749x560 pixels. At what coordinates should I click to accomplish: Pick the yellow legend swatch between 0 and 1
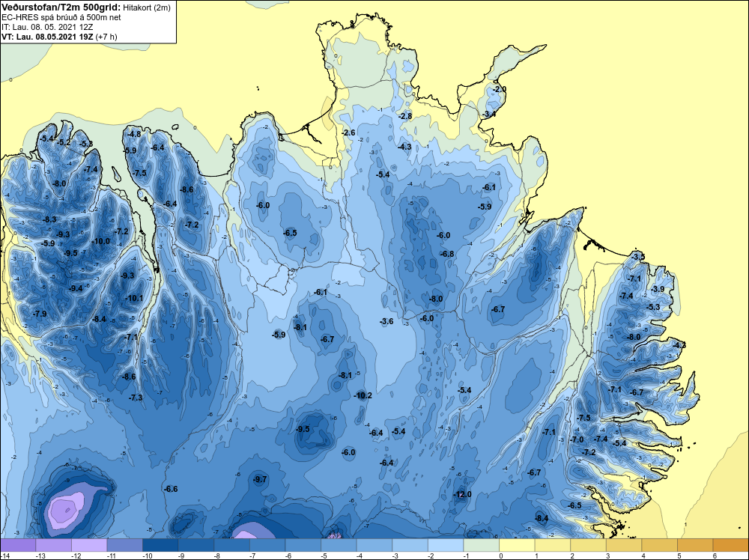pyautogui.click(x=516, y=545)
